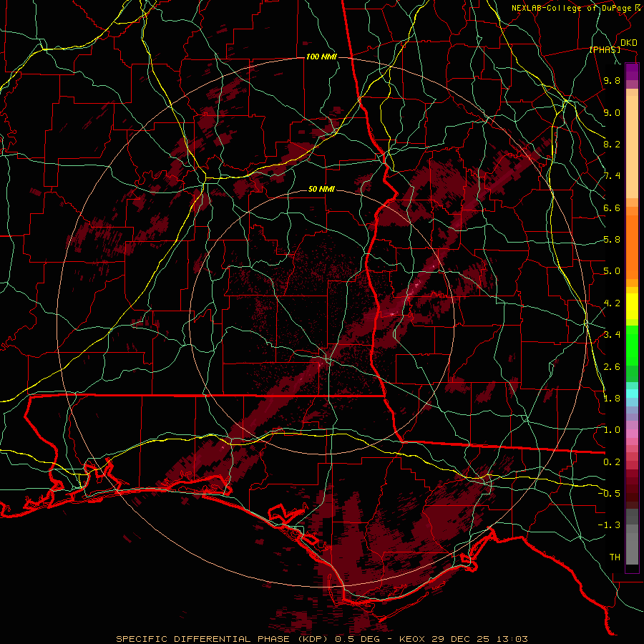
Task: Click the 13:03 timestamp in the caption
Action: tap(514, 639)
